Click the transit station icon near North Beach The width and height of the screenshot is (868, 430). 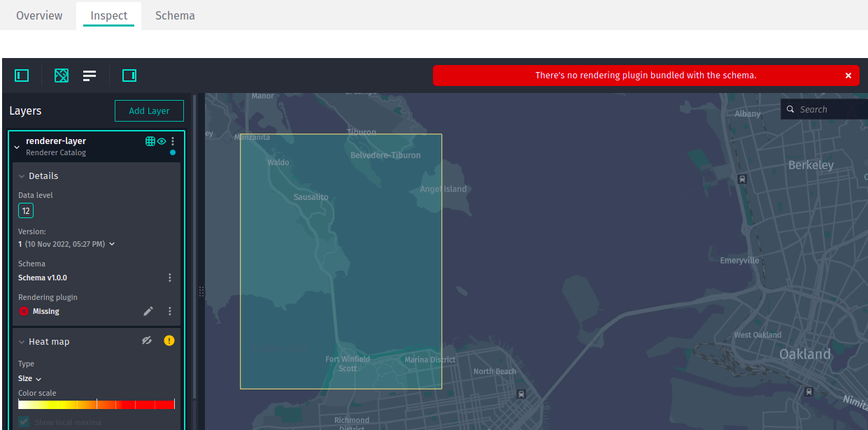[x=521, y=394]
